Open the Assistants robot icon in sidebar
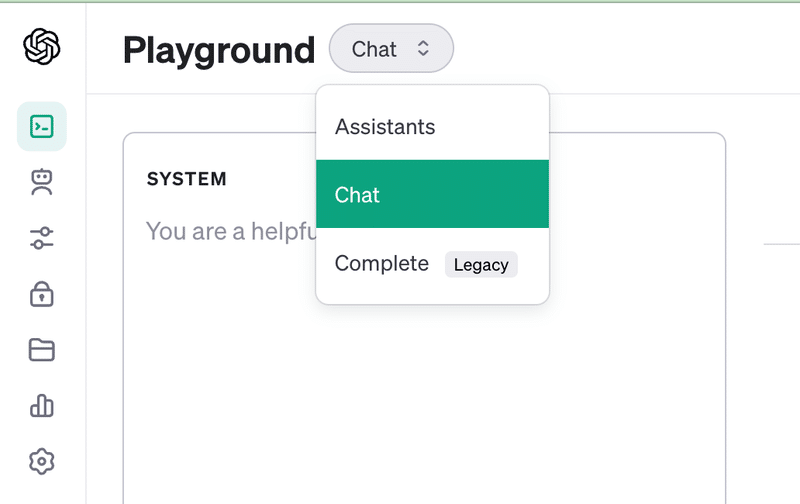Viewport: 800px width, 504px height. pyautogui.click(x=42, y=182)
